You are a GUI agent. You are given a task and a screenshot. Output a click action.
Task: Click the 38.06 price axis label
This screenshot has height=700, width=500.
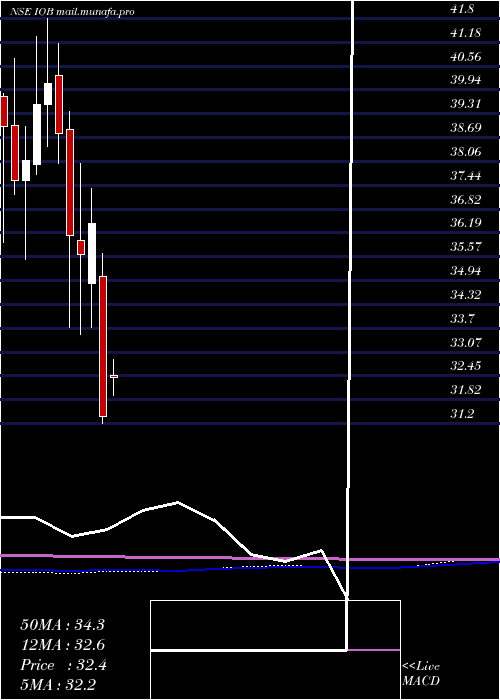tap(466, 152)
